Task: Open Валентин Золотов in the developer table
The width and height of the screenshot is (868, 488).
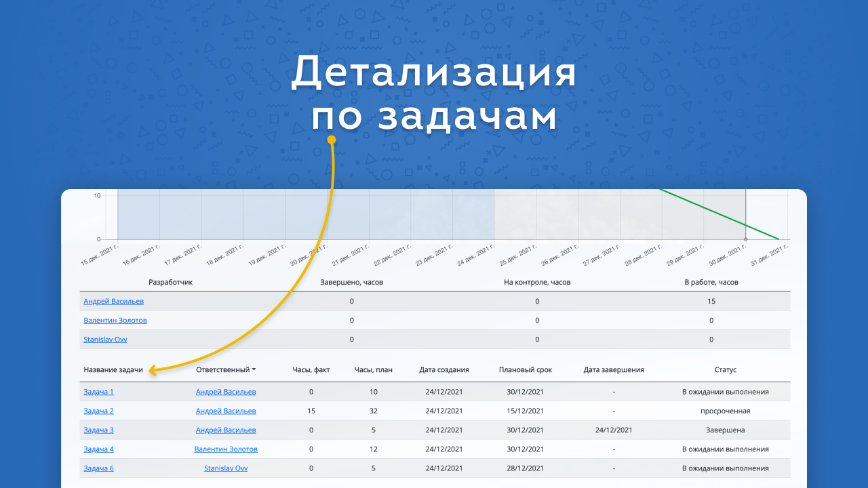Action: point(115,320)
